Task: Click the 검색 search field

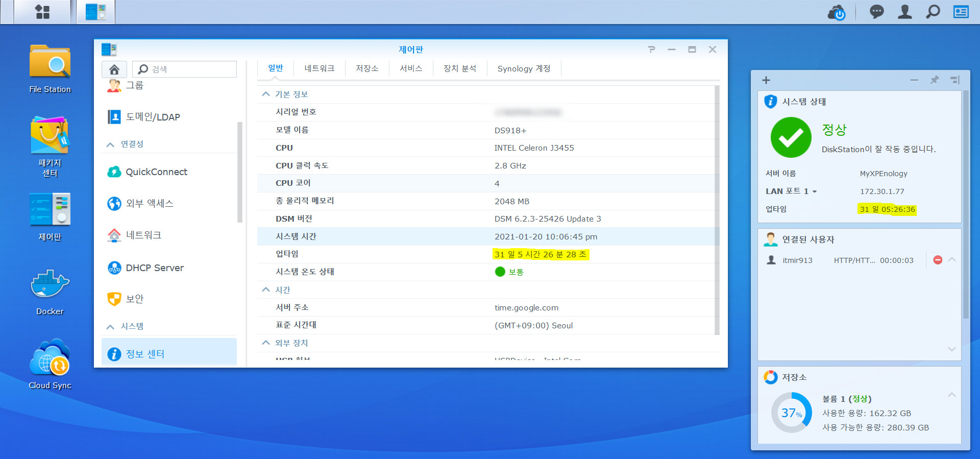Action: (185, 69)
